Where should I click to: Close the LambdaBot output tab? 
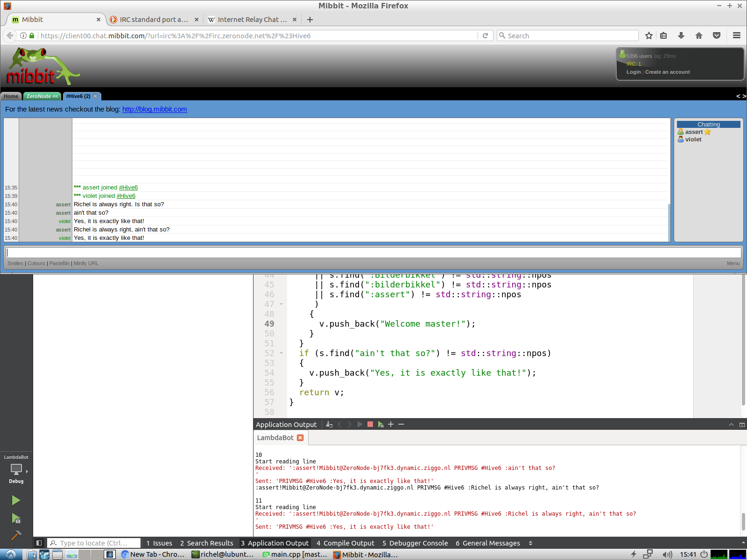click(300, 438)
